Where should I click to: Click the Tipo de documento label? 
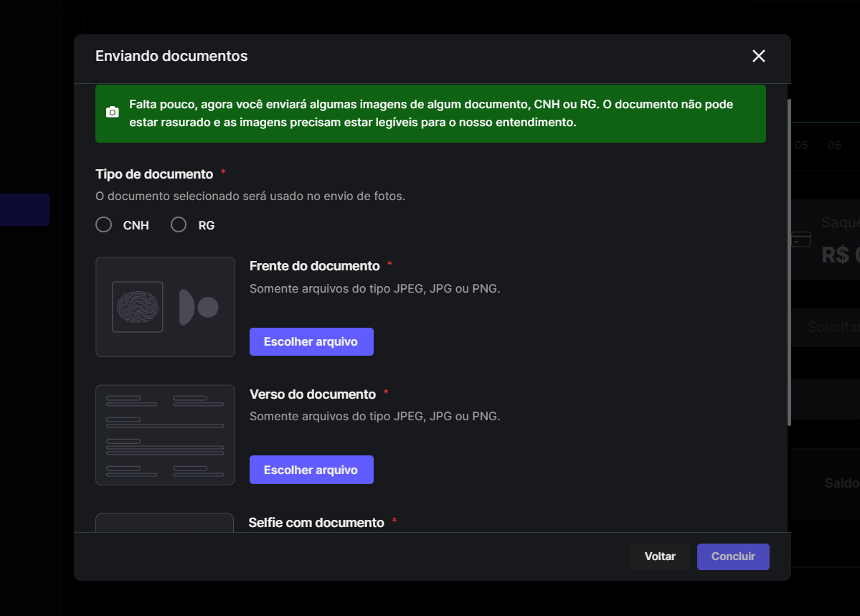pyautogui.click(x=154, y=174)
